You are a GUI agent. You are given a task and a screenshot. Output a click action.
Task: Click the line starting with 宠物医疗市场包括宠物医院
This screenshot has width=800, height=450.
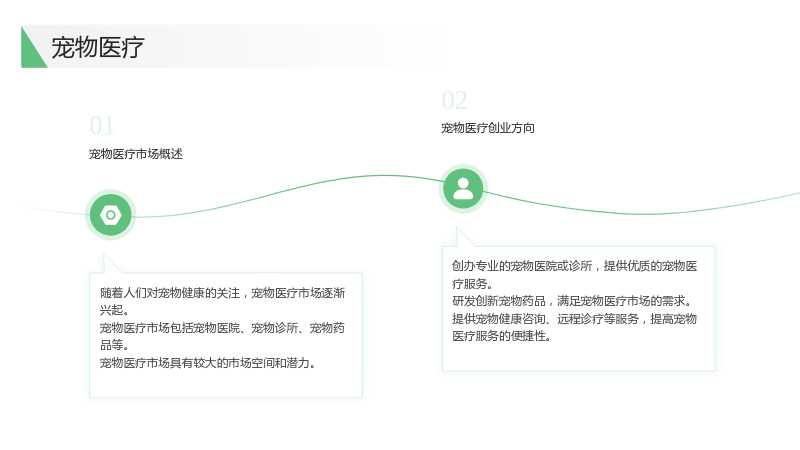coord(222,328)
